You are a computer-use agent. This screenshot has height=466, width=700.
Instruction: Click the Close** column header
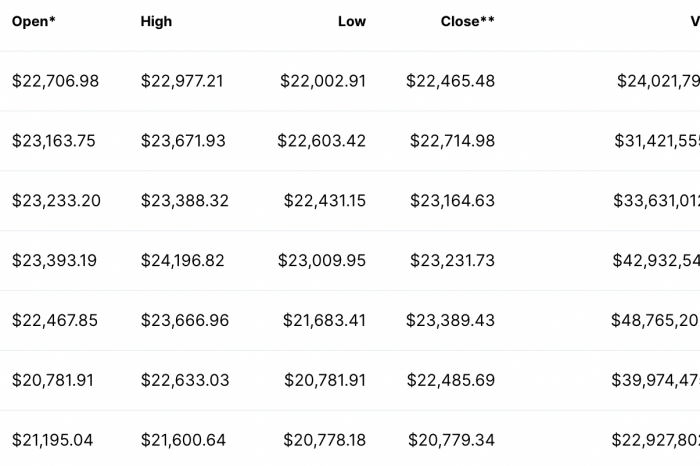pos(467,21)
